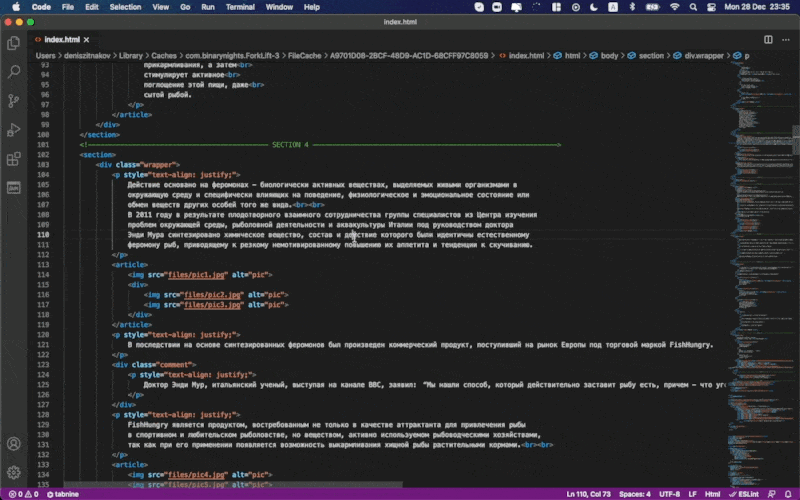Open Bluetooth menu in menu bar

click(632, 7)
